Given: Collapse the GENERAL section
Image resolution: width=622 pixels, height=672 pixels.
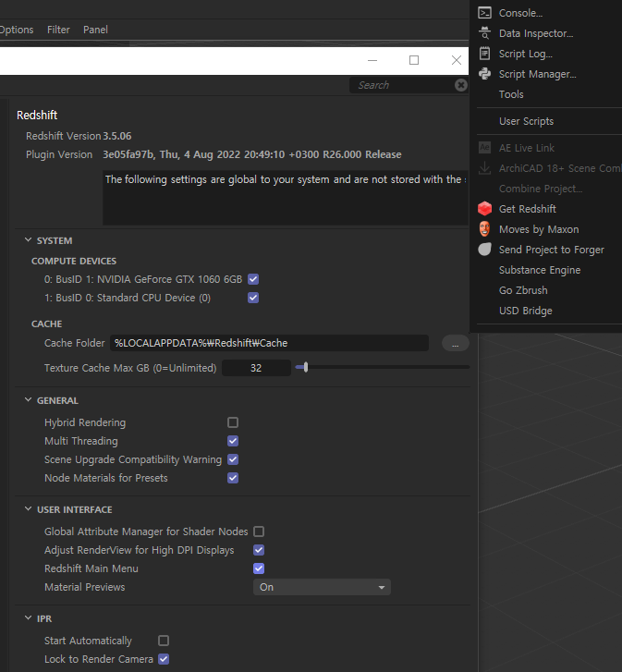Looking at the screenshot, I should pos(29,400).
